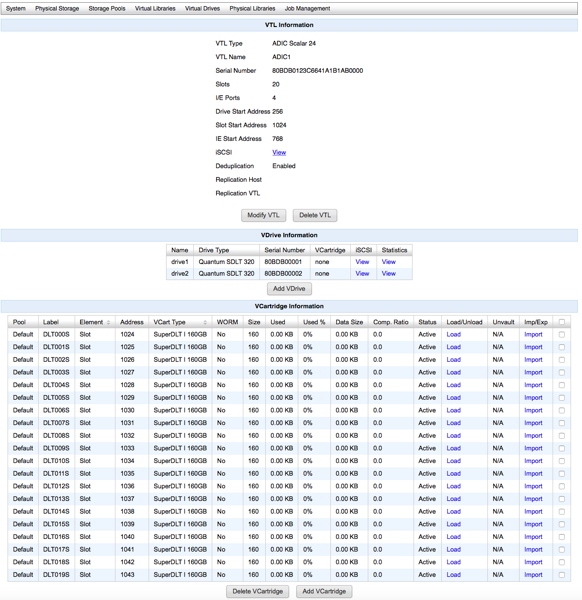View iSCSI settings for drive2

[x=362, y=274]
